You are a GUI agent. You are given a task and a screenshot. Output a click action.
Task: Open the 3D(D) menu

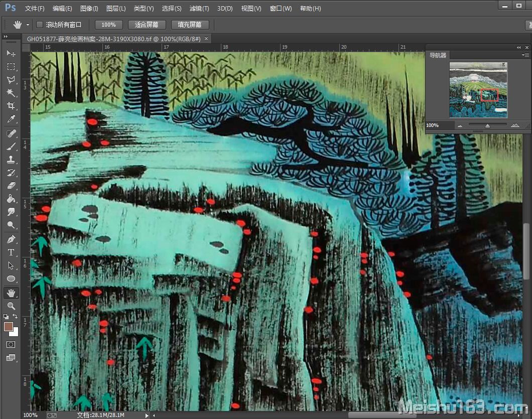[225, 8]
